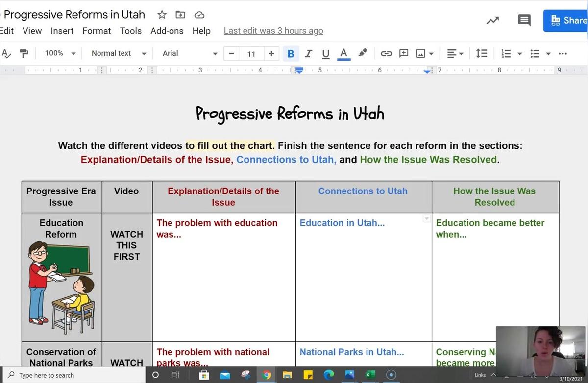Image resolution: width=588 pixels, height=383 pixels.
Task: Toggle underline formatting
Action: click(x=325, y=53)
